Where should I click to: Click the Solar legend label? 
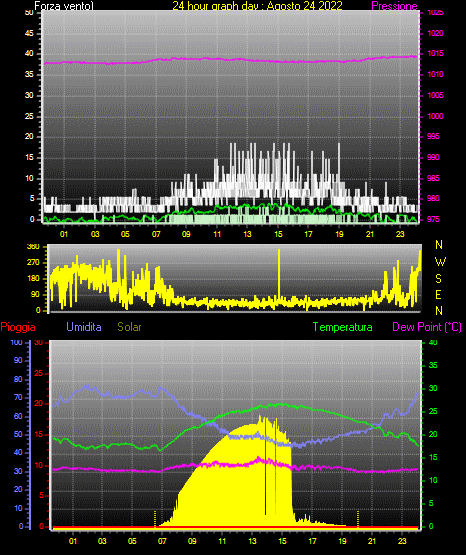pos(129,327)
